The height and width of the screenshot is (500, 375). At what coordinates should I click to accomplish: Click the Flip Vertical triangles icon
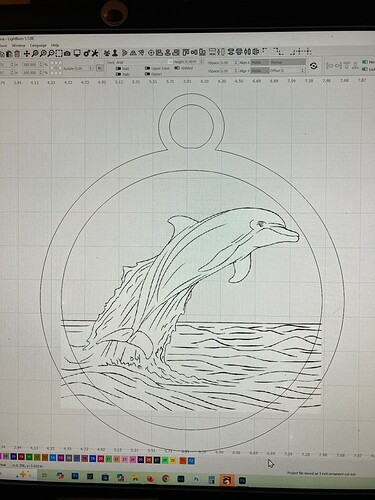click(133, 53)
